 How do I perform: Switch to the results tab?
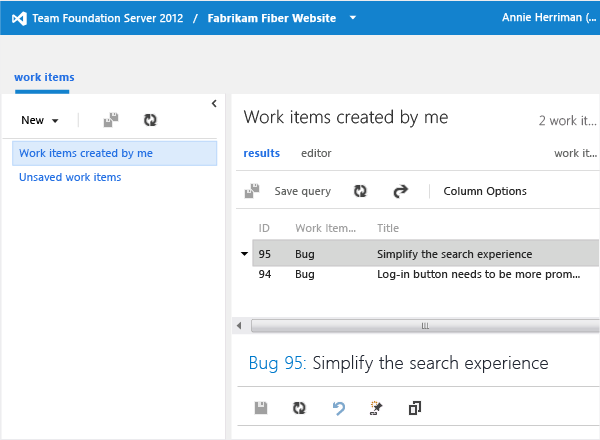click(x=262, y=153)
